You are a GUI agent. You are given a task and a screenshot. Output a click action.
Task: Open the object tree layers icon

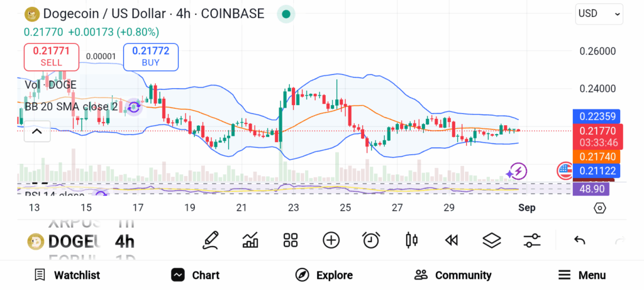point(491,240)
